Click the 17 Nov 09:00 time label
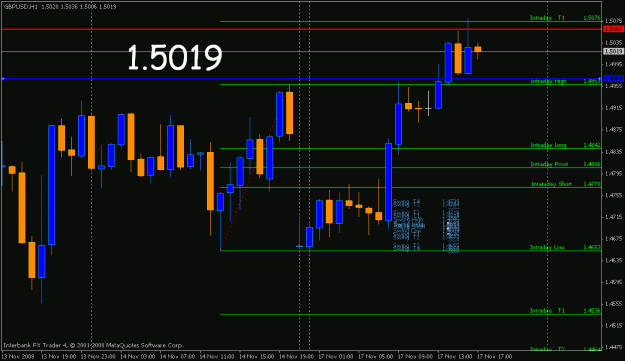625x361 pixels. [x=415, y=356]
